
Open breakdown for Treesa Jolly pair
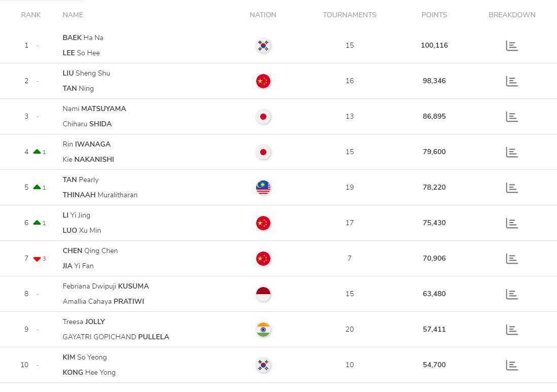coord(512,330)
